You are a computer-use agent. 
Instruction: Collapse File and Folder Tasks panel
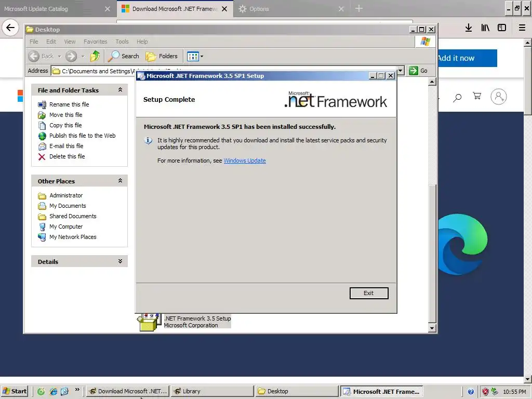coord(120,90)
